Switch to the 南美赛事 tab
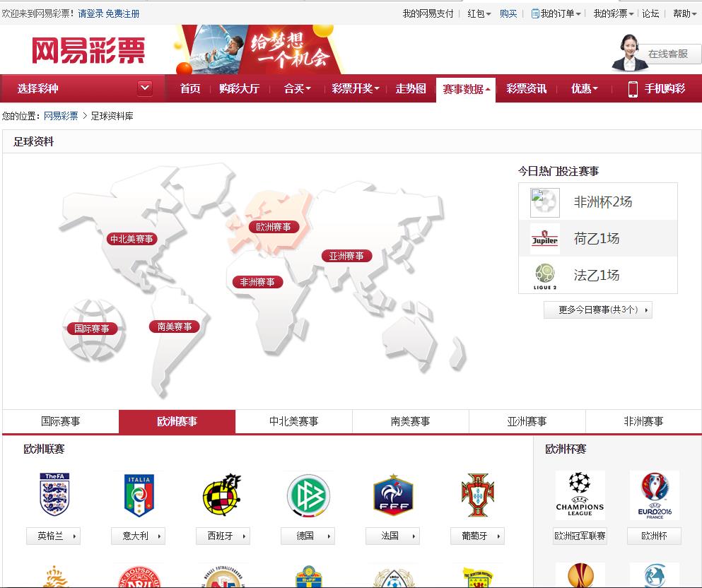 pyautogui.click(x=411, y=421)
